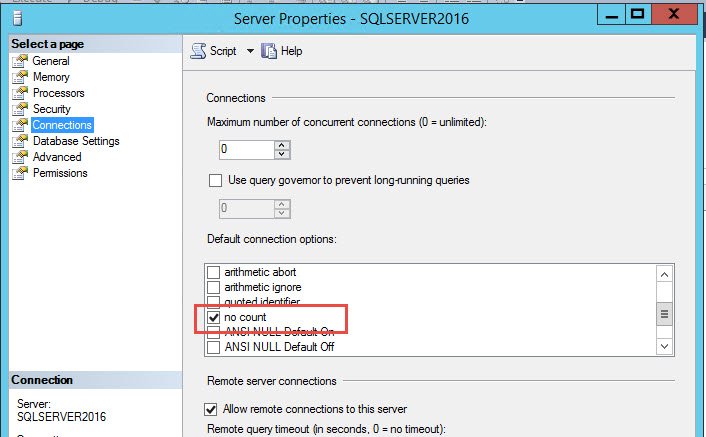Click the server icon in title bar
The width and height of the screenshot is (706, 437).
click(17, 18)
